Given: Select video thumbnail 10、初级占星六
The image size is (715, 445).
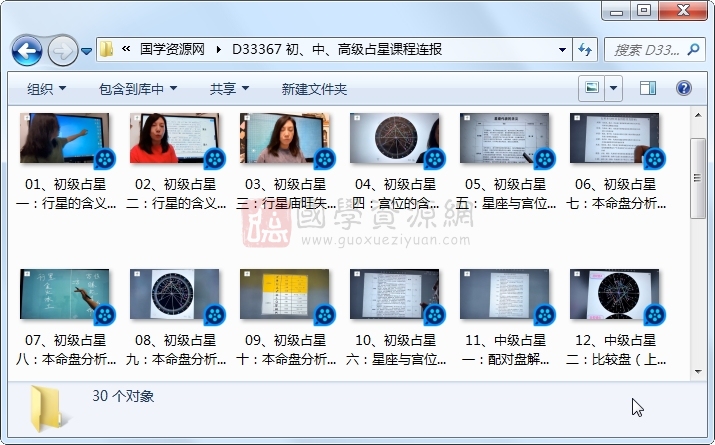Looking at the screenshot, I should point(394,295).
